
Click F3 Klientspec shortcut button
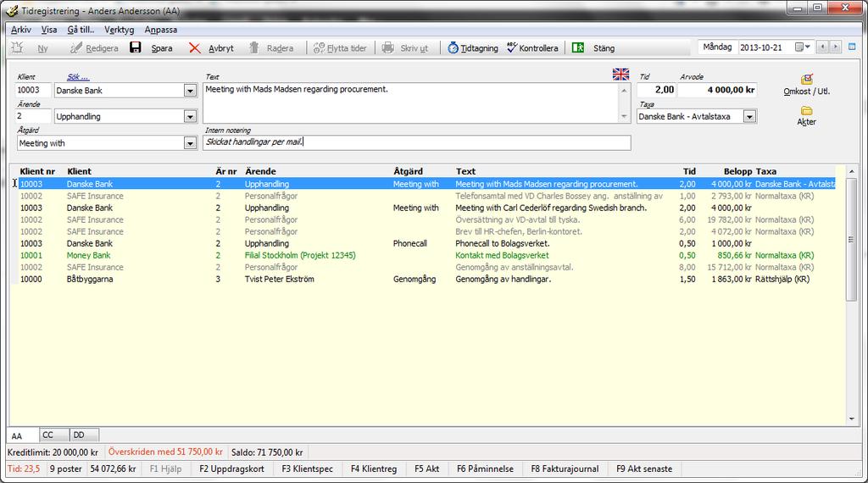pos(307,469)
